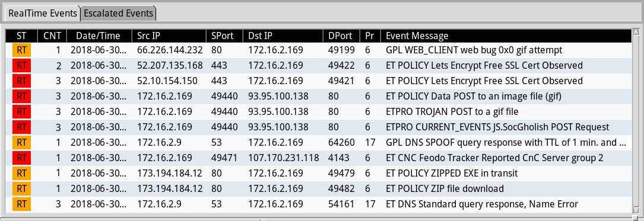Select ET POLICY ZIPPED EXE in transit
Image resolution: width=644 pixels, height=221 pixels.
[x=318, y=174]
